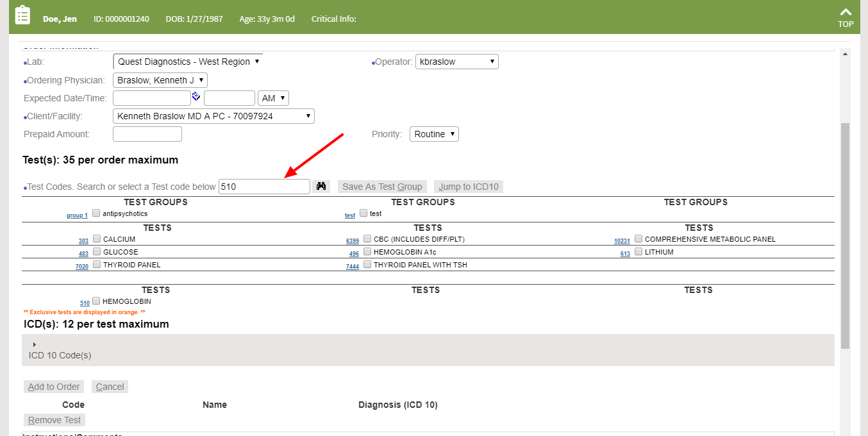Click the binoculars search icon

(x=322, y=186)
